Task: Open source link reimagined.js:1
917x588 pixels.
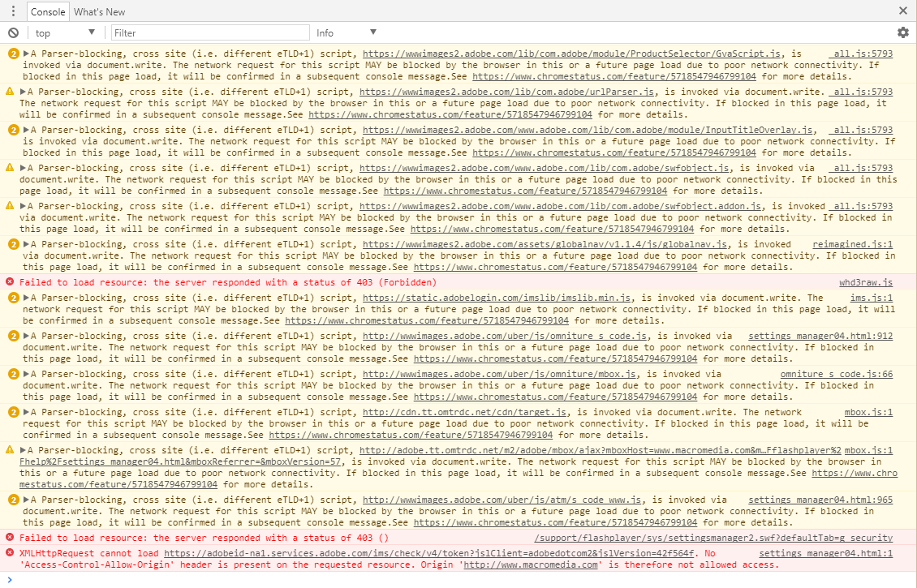Action: [x=853, y=244]
